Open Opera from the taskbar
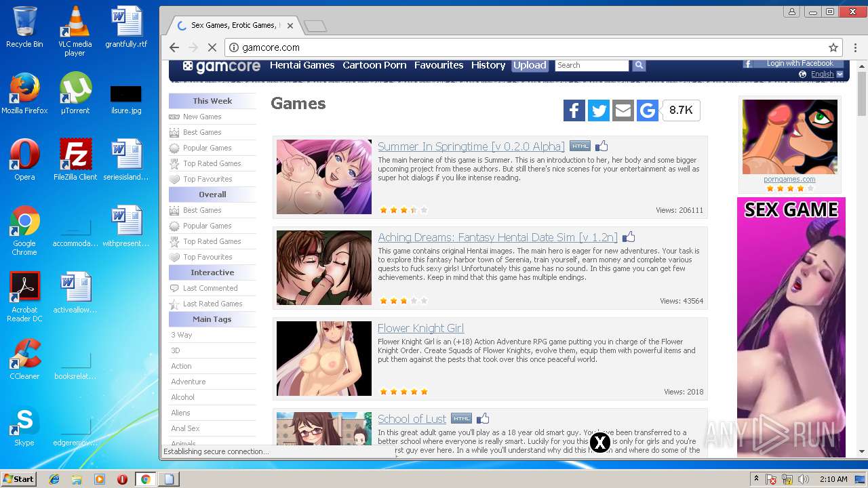 123,479
